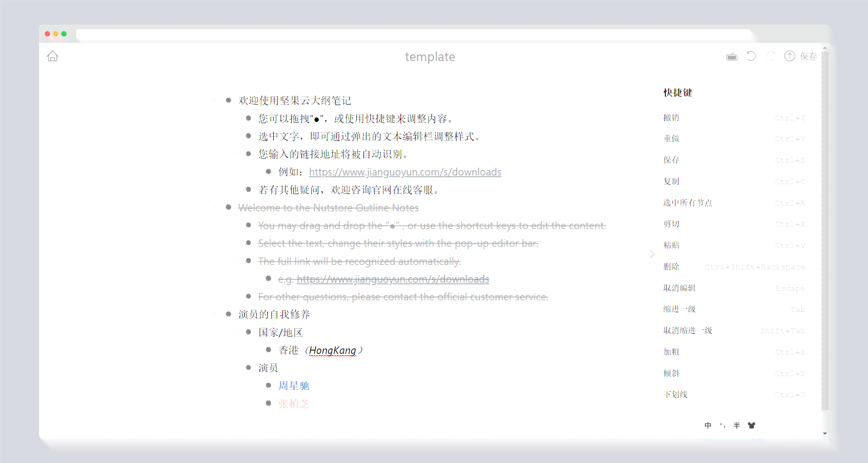Toggle IME punctuation mode indicator
Screen dimensions: 868x463
click(723, 425)
